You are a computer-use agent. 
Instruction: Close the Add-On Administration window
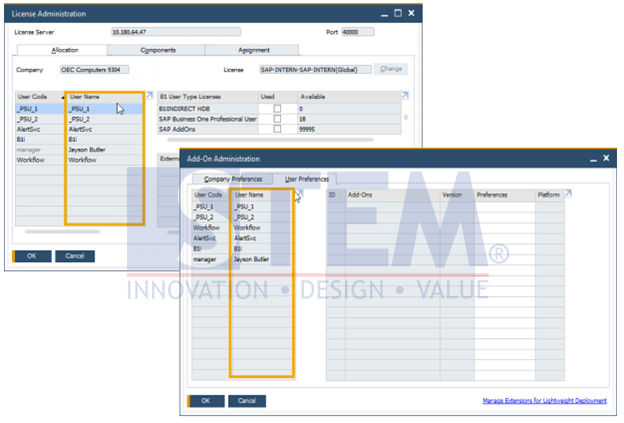tap(606, 158)
